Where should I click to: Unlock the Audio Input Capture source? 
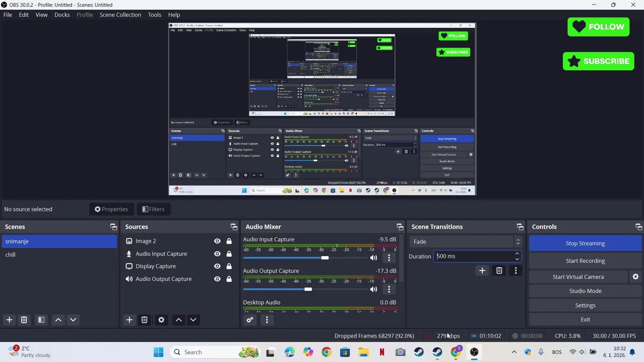[x=229, y=254]
